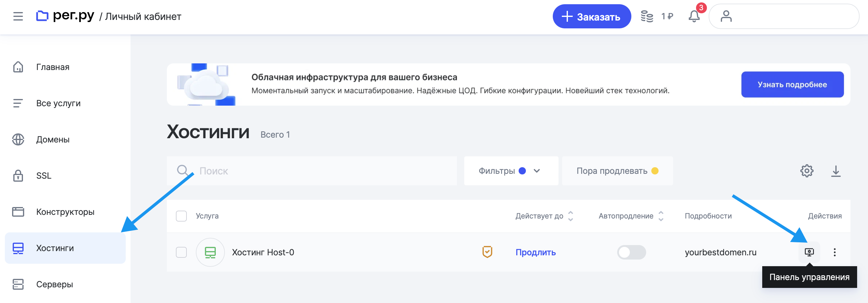
Task: Click the search magnifier icon
Action: [183, 171]
